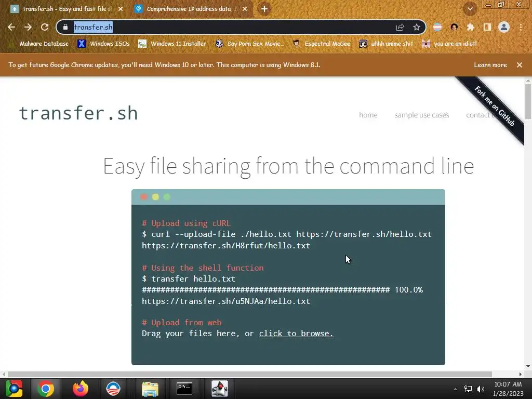Open File Explorer from the taskbar
The height and width of the screenshot is (399, 532).
pyautogui.click(x=150, y=389)
